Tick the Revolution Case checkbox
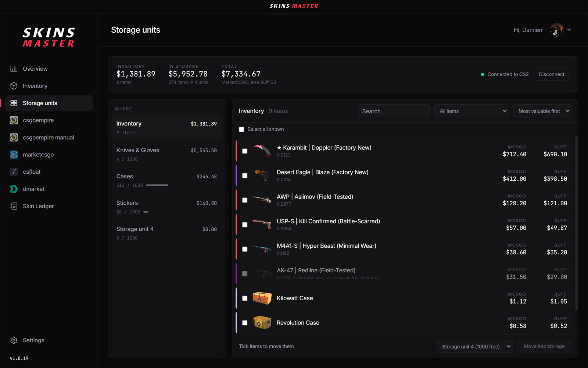588x368 pixels. pyautogui.click(x=245, y=323)
